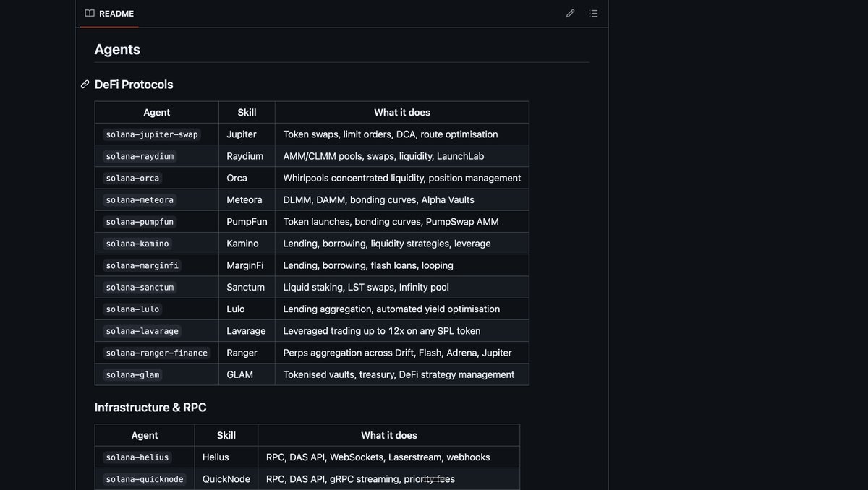Click 'AMM/CLMM pools, swaps, liquidity, LaunchLab' text
868x490 pixels.
point(383,156)
